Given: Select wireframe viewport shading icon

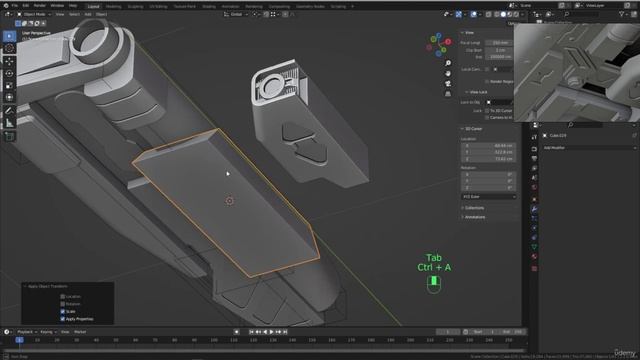Looking at the screenshot, I should pos(496,14).
